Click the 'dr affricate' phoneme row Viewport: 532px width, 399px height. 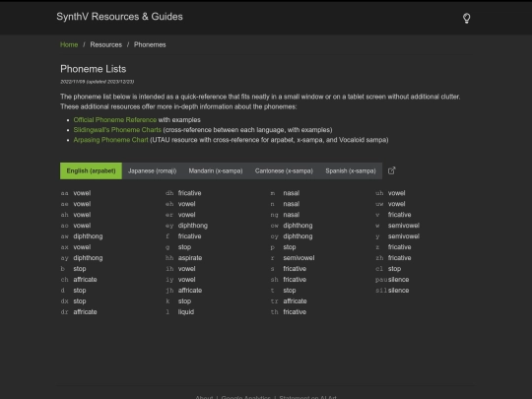[79, 312]
